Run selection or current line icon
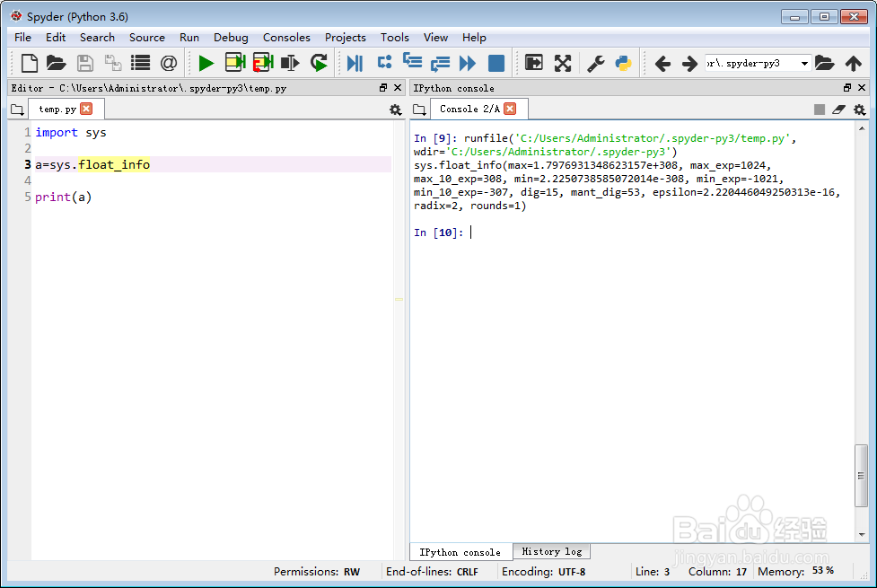 pyautogui.click(x=290, y=63)
